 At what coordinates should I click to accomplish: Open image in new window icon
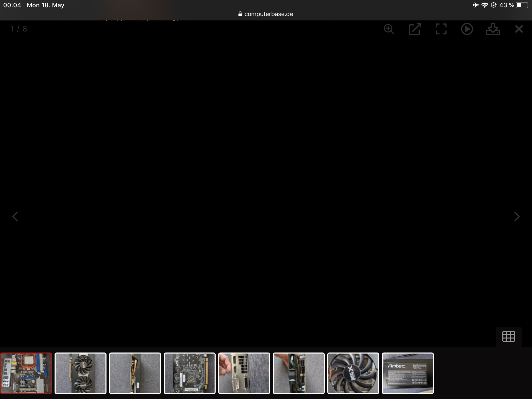[x=415, y=29]
